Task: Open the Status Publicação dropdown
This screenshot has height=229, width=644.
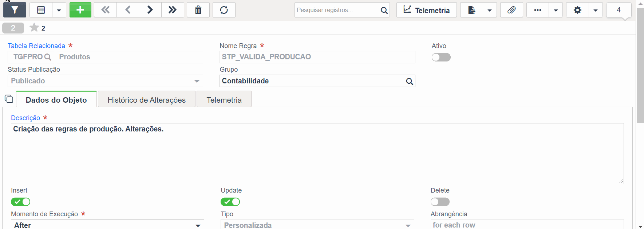Action: tap(105, 81)
